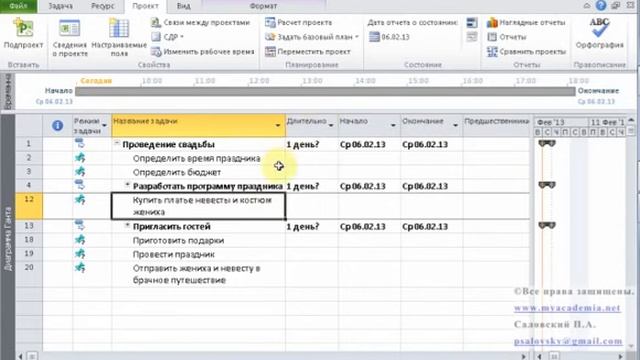Select the Проект ribbon tab

click(145, 6)
